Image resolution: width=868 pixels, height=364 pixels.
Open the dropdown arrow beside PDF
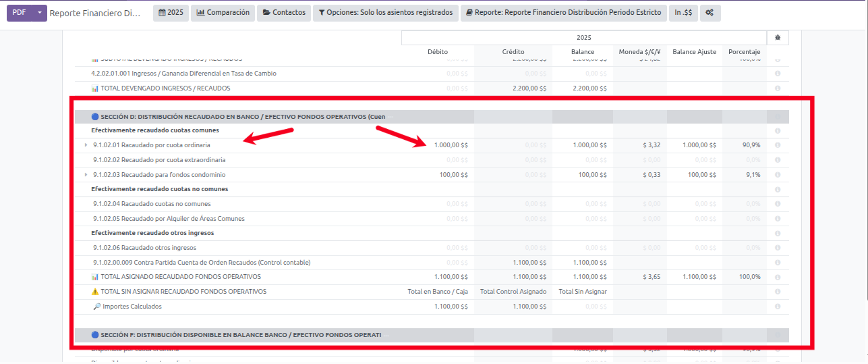40,13
